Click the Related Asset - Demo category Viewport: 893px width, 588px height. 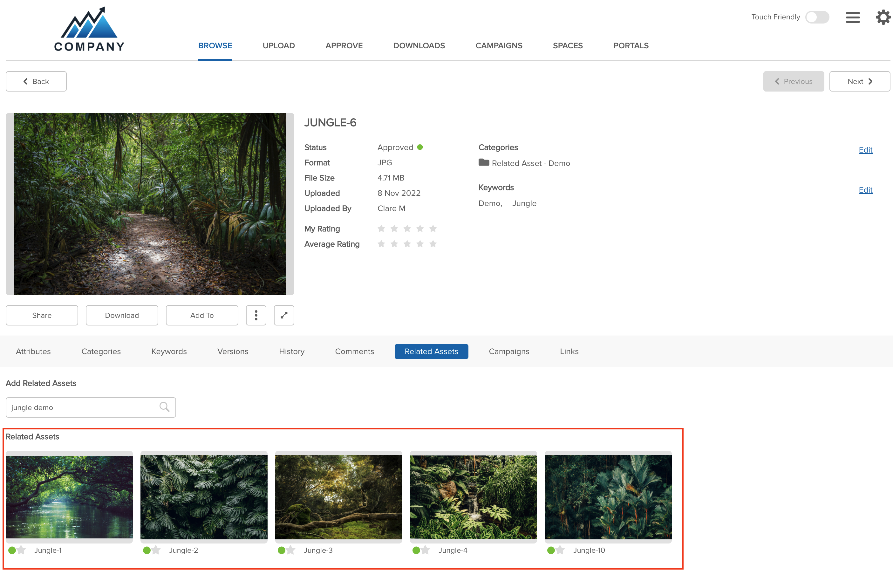pyautogui.click(x=530, y=163)
